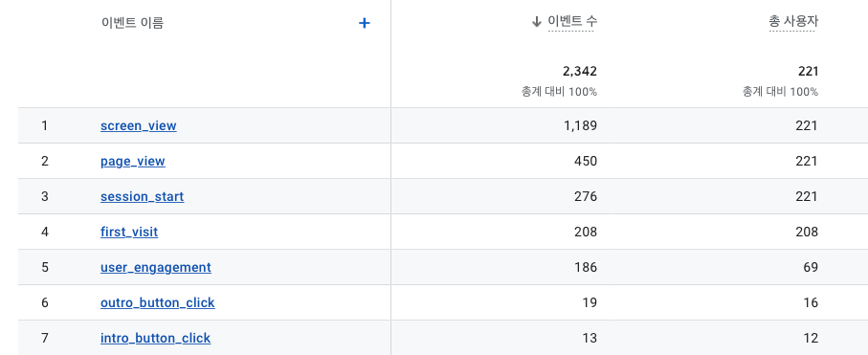Click the 16 users value for outro_button_click

[811, 303]
